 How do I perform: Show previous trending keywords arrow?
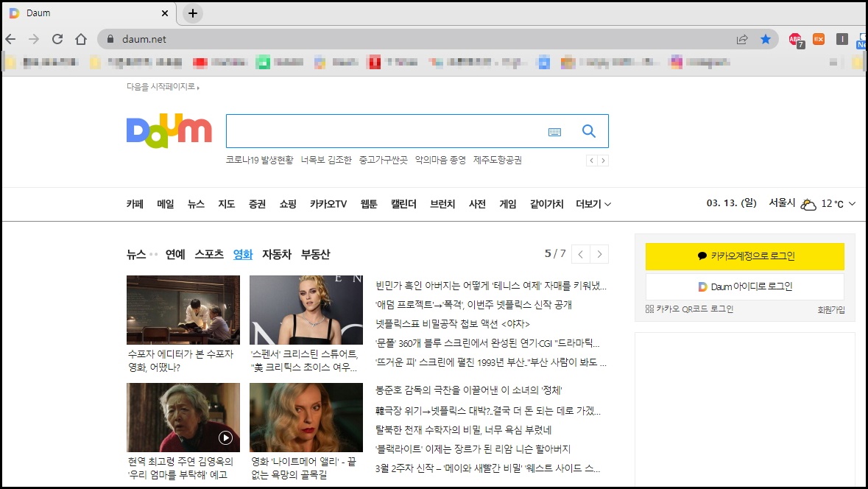[x=592, y=161]
